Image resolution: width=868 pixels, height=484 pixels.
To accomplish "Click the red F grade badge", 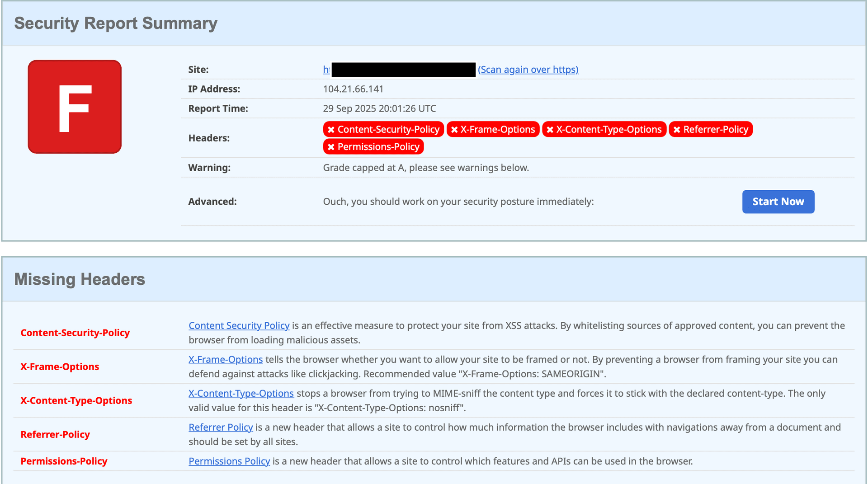I will pyautogui.click(x=75, y=107).
